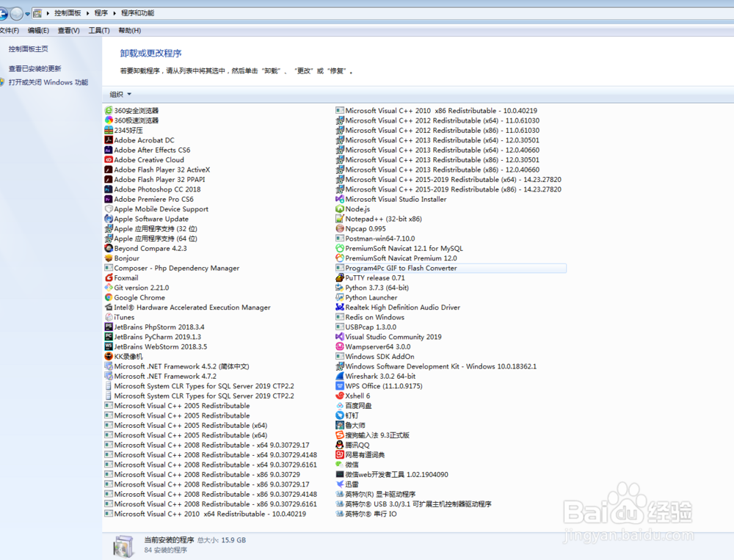Click the Wampserver64 icon

[340, 346]
